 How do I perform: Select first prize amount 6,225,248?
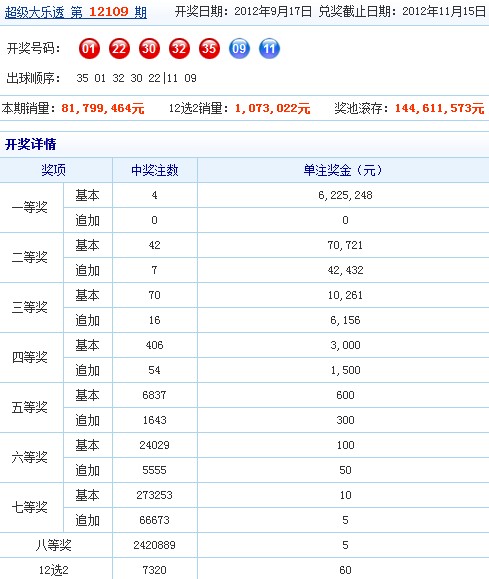click(x=345, y=195)
